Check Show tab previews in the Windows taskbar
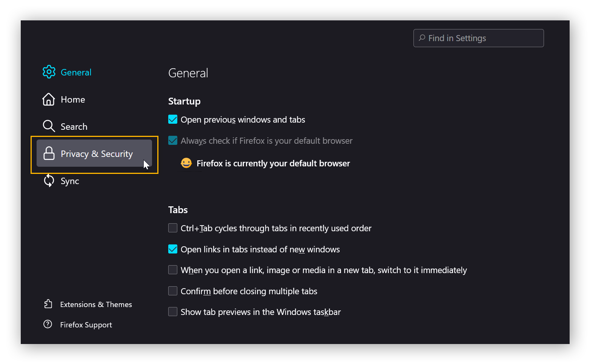 click(x=172, y=311)
